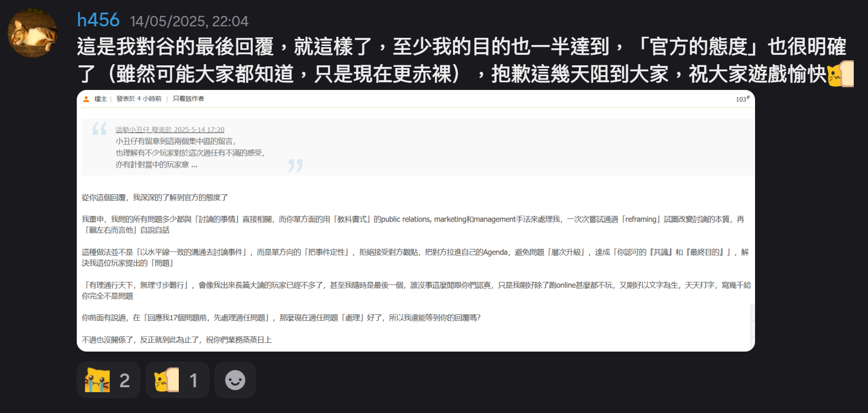Click the paragraph starting 從你這個回覆
This screenshot has height=413, width=868.
[155, 197]
